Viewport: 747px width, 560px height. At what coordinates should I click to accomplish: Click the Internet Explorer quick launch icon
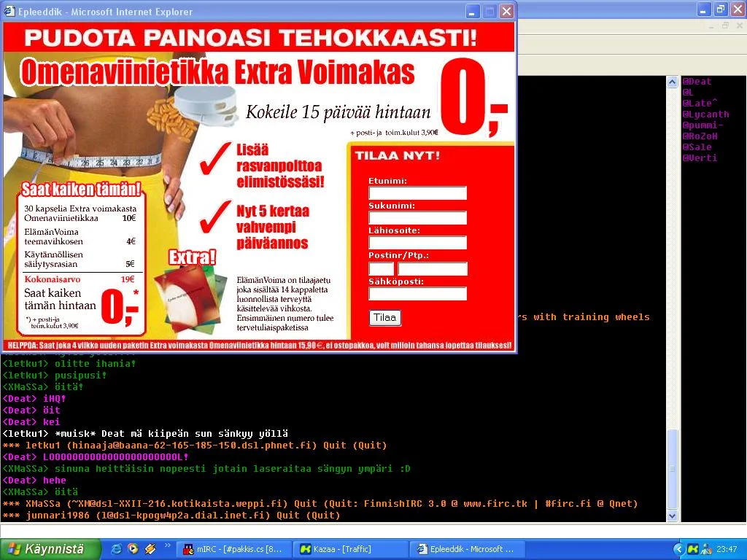116,549
